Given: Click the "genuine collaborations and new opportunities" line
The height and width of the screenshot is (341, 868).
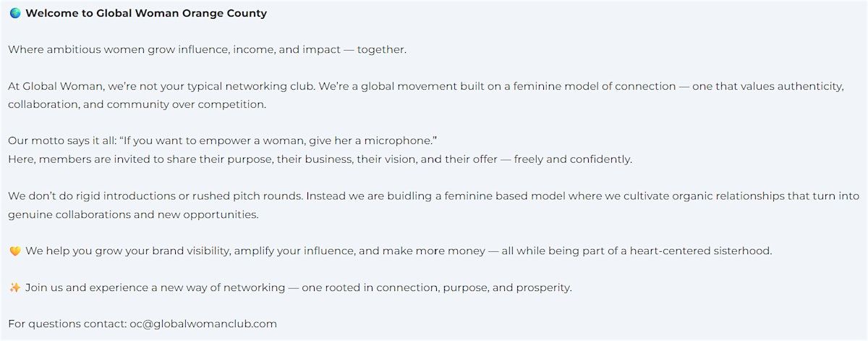Looking at the screenshot, I should pyautogui.click(x=133, y=214).
